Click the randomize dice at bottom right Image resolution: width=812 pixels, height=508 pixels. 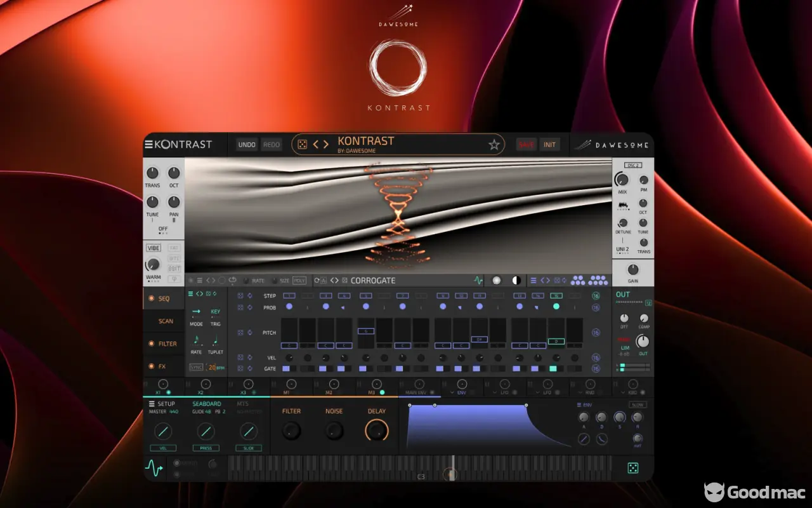[632, 469]
